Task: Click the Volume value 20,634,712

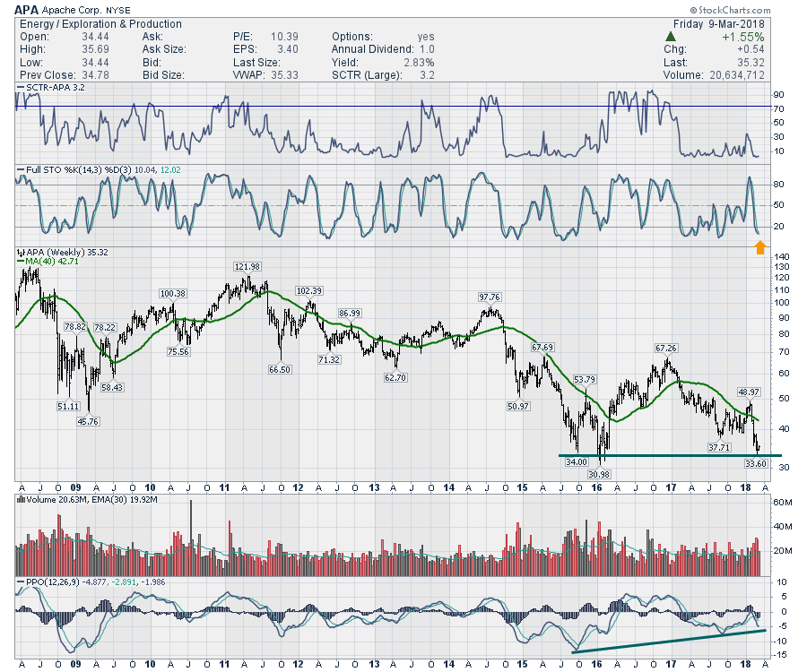Action: (737, 75)
